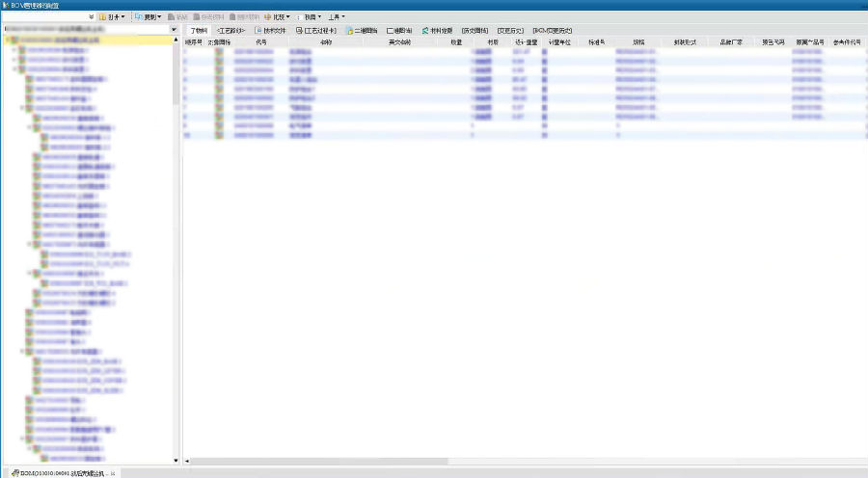
Task: Switch to the 材料定额 tab
Action: click(437, 31)
